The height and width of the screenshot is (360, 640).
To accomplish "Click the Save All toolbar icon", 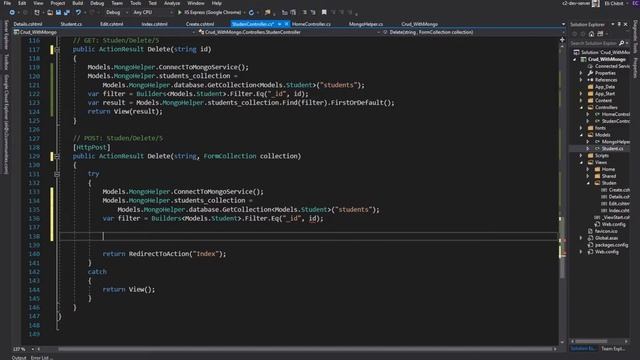I will point(67,13).
